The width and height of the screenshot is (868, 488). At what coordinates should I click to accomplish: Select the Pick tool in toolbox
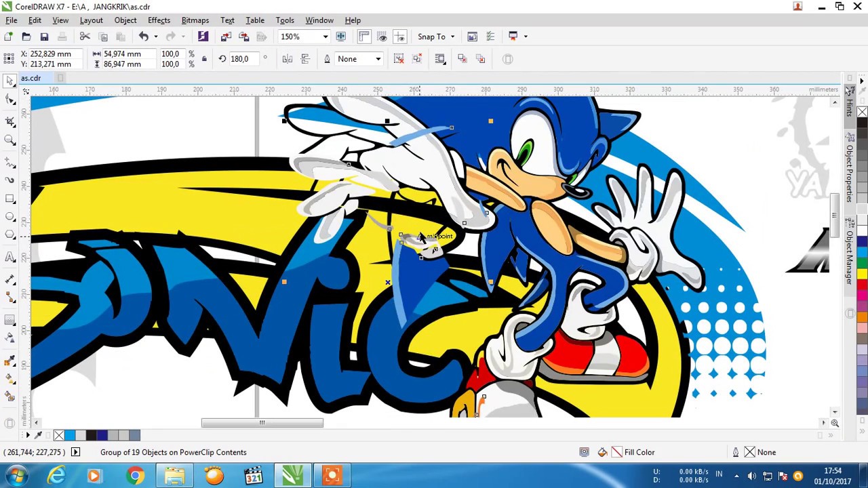coord(10,81)
